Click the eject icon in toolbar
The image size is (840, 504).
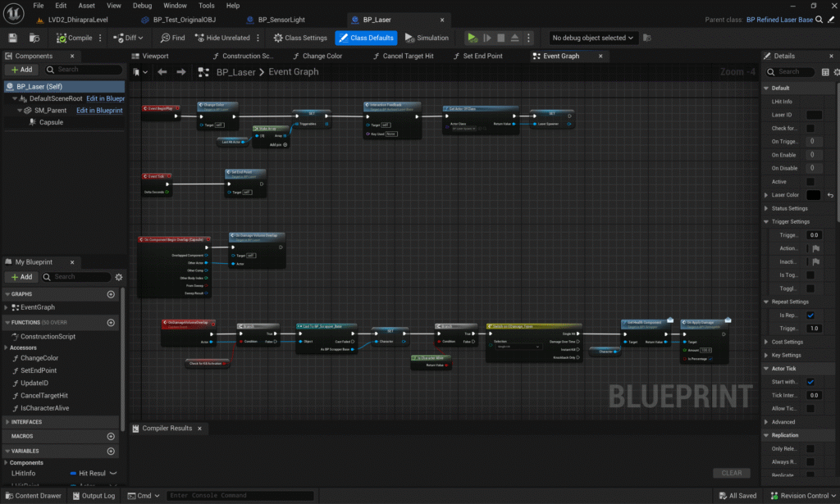(515, 38)
